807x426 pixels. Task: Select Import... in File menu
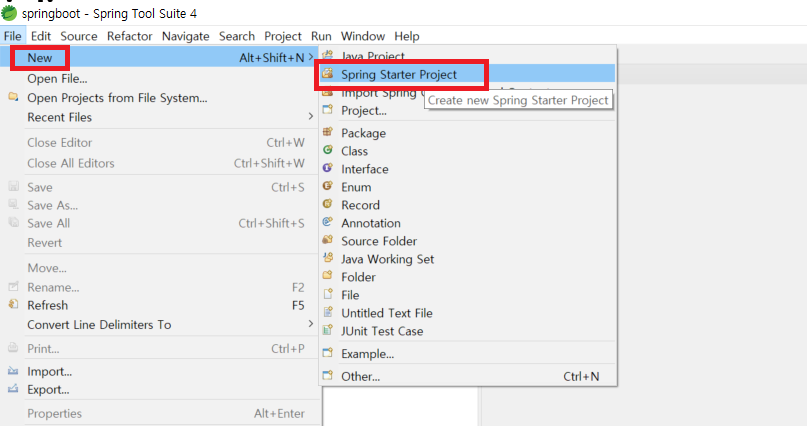(160, 371)
